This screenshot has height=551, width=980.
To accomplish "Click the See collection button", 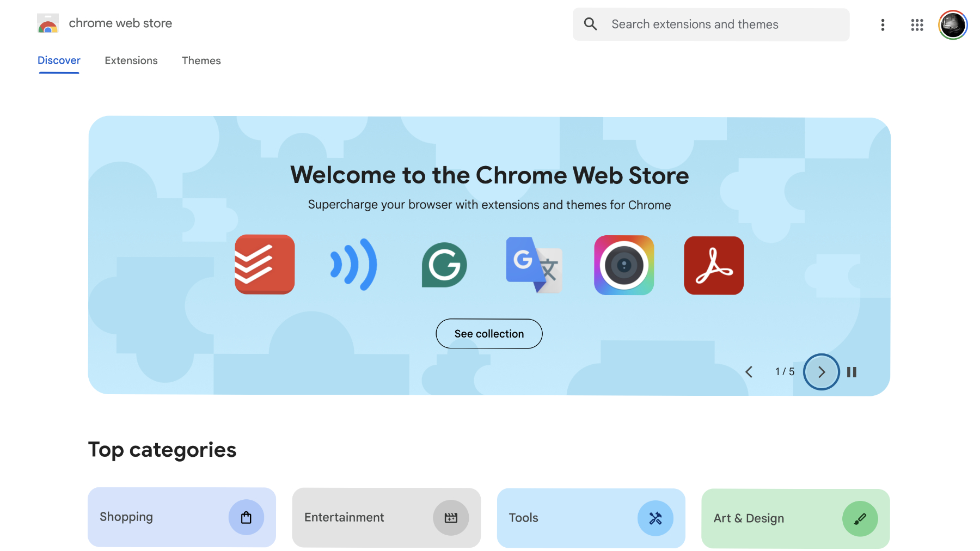I will click(489, 334).
